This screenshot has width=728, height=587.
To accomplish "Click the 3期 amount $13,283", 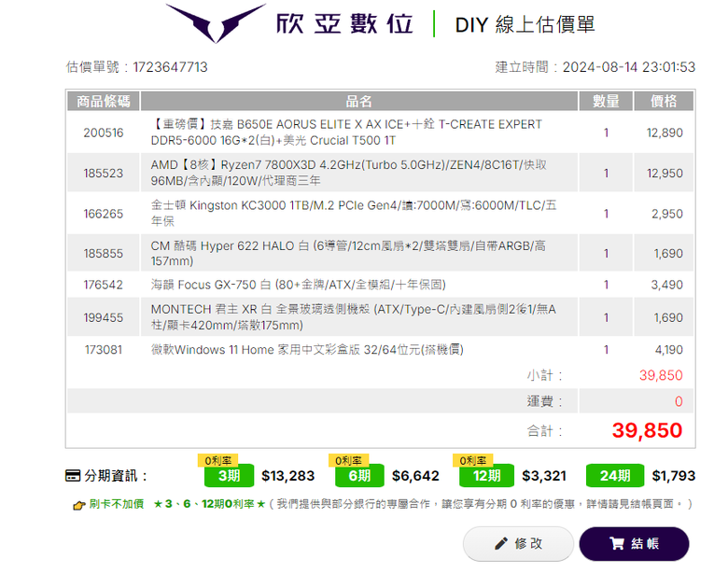I will pyautogui.click(x=287, y=476).
